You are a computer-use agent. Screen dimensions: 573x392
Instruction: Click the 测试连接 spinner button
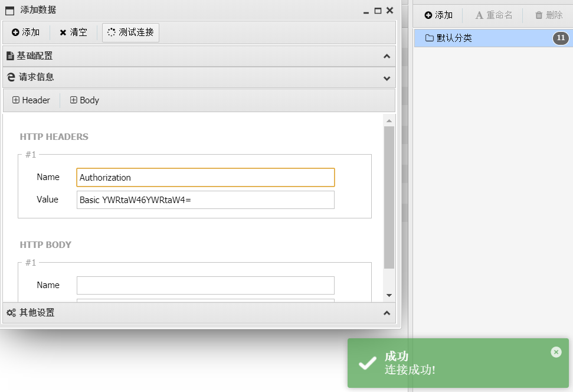coord(130,32)
